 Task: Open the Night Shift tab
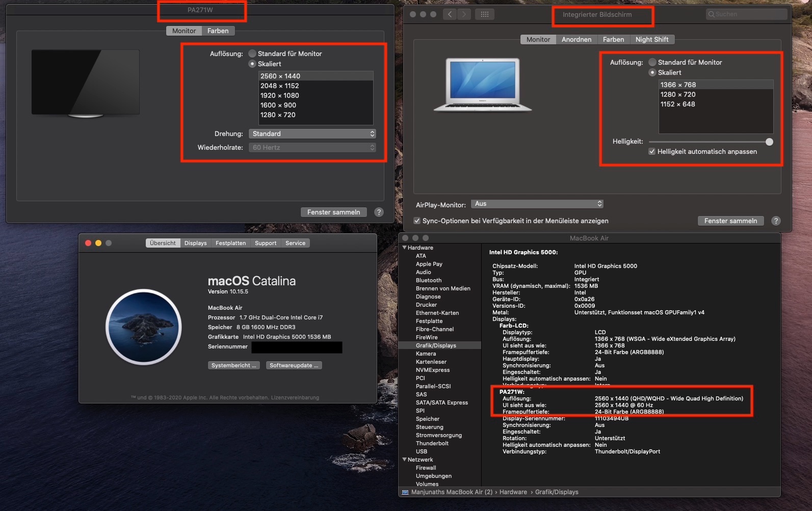click(652, 40)
